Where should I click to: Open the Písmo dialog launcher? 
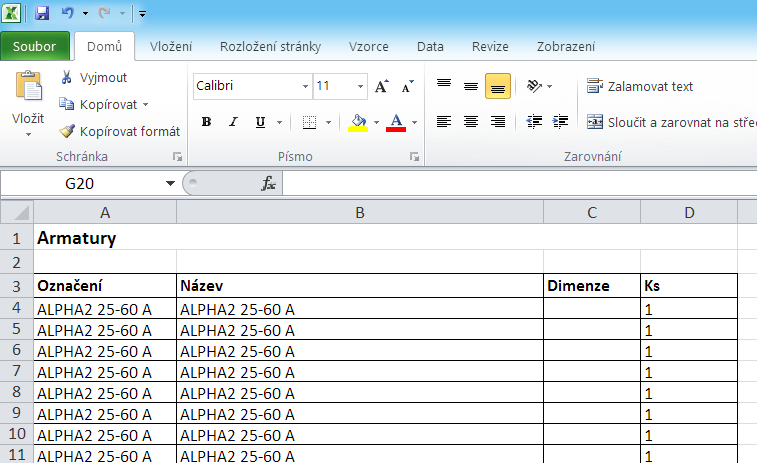tap(414, 156)
